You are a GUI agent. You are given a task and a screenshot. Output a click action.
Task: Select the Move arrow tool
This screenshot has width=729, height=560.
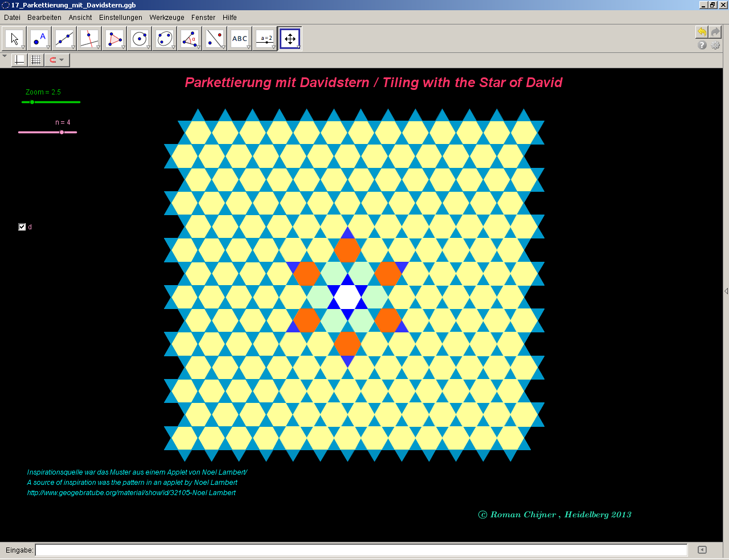[14, 39]
